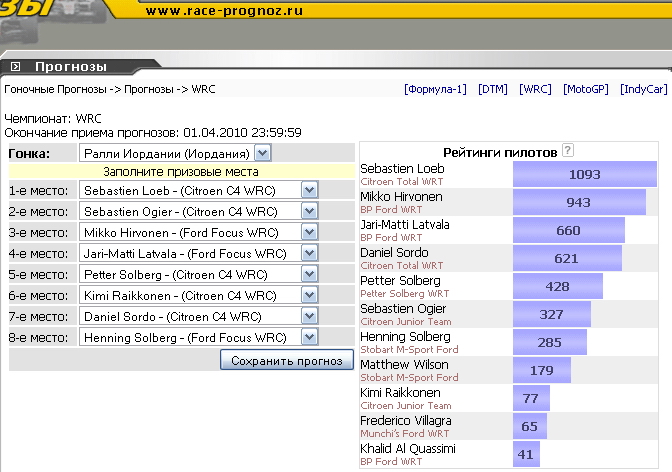Click Mikko Hirvonen rating bar 943
Screen dimensions: 672x472
point(579,202)
